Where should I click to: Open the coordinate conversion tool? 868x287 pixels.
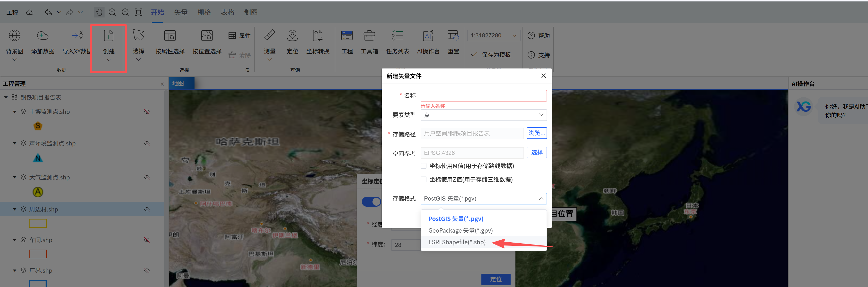pyautogui.click(x=317, y=35)
